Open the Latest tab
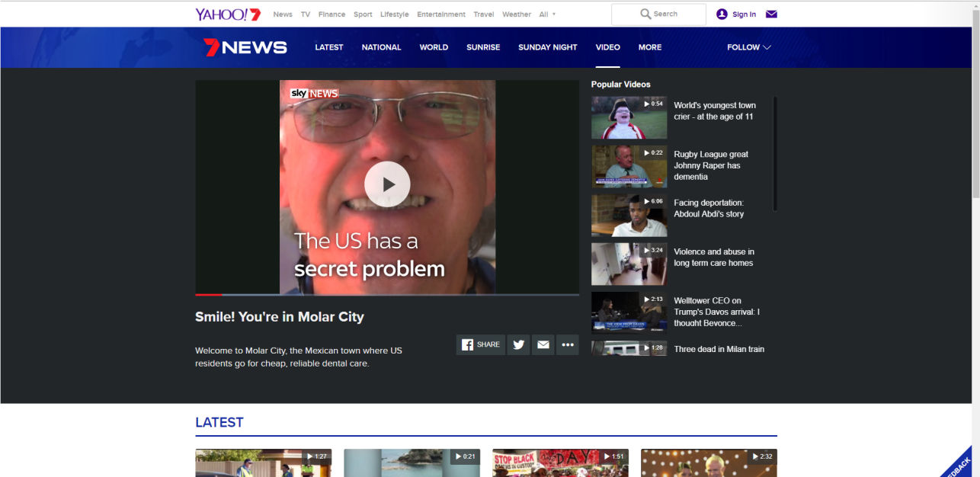The height and width of the screenshot is (477, 980). tap(329, 47)
